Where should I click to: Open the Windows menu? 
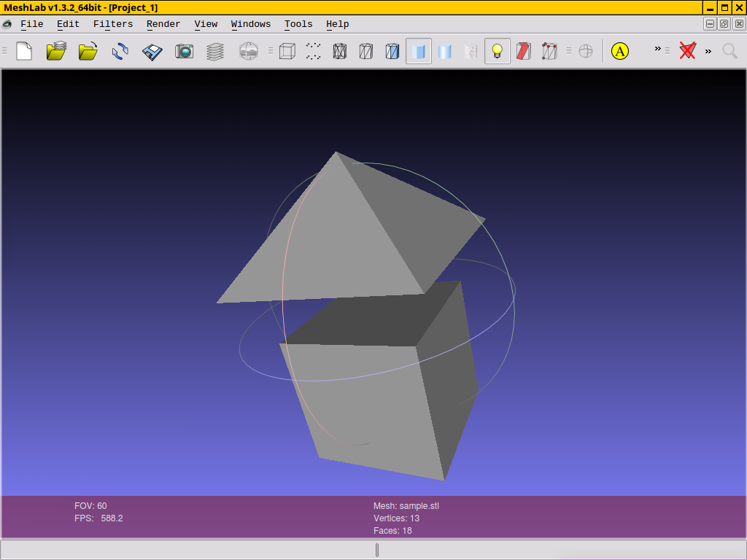tap(250, 24)
